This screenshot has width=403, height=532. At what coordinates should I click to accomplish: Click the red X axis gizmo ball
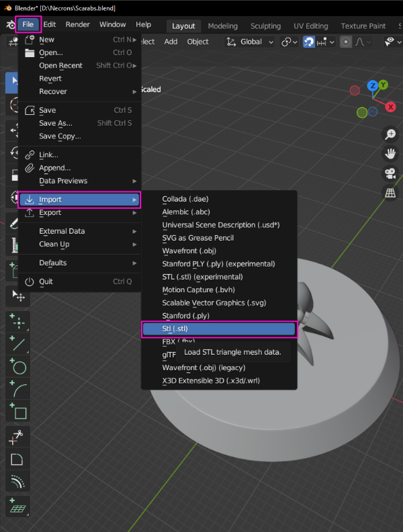pos(390,107)
